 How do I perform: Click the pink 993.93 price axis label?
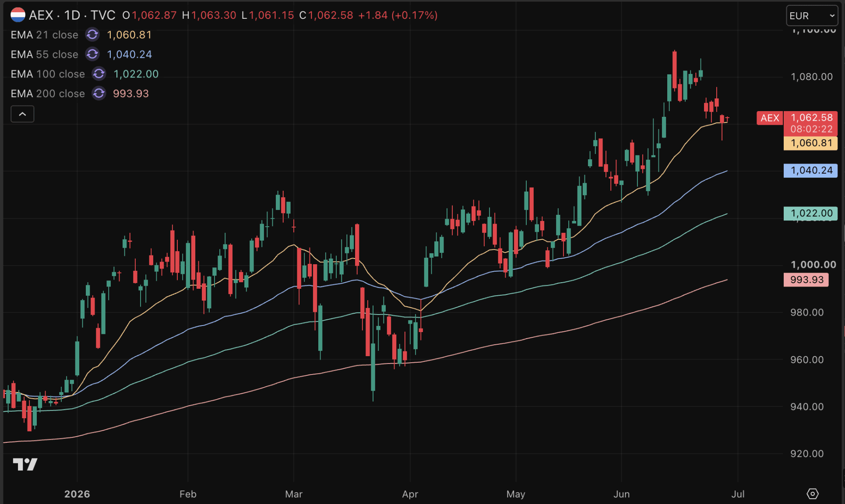tap(806, 280)
